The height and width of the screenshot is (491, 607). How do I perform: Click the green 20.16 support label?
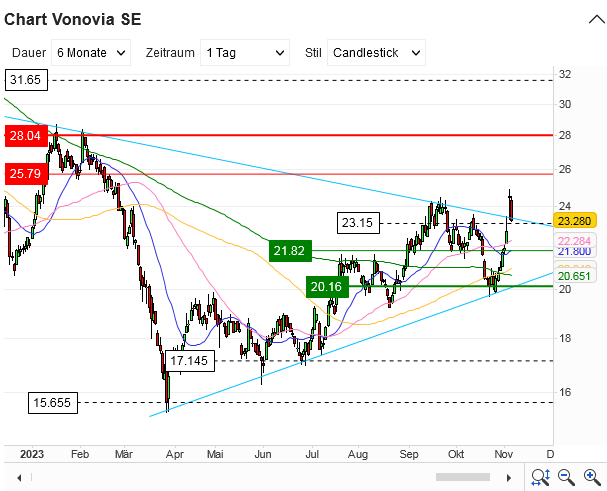[x=327, y=287]
